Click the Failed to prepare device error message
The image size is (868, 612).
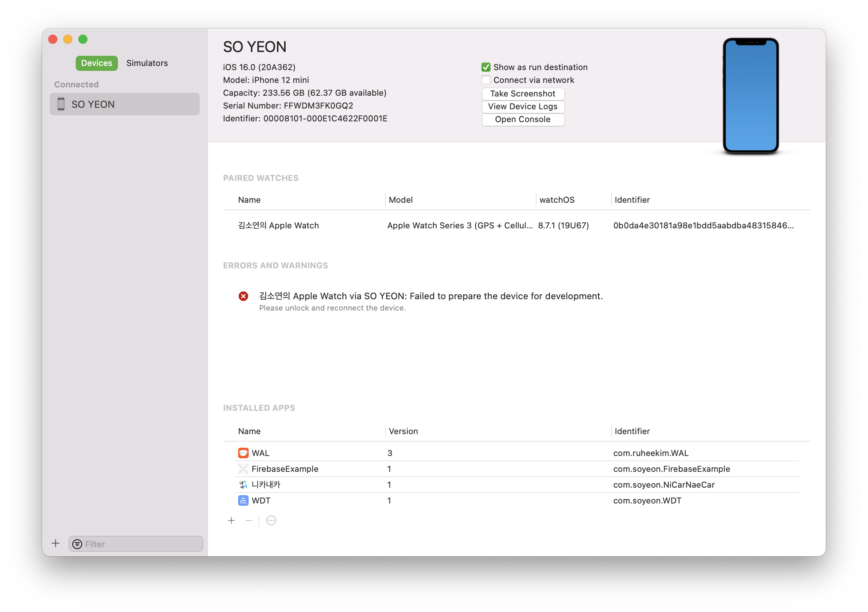[431, 296]
